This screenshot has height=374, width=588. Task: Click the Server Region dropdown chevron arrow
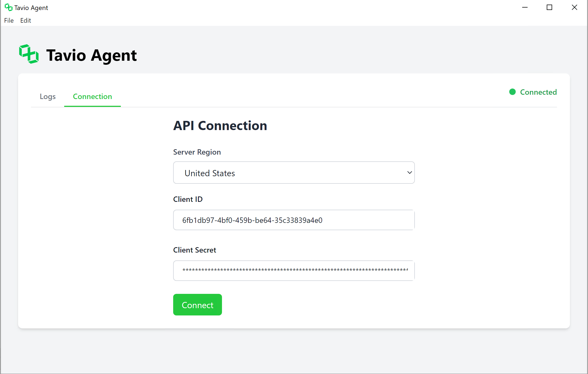(409, 173)
